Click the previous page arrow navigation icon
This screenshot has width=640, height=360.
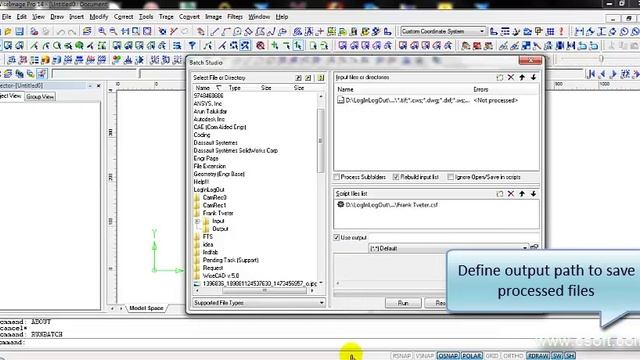point(602,74)
